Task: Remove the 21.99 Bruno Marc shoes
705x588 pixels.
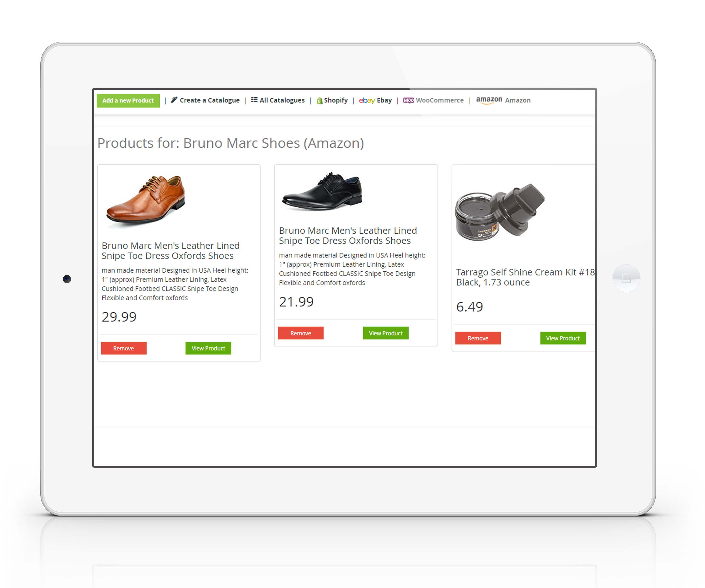Action: (300, 333)
